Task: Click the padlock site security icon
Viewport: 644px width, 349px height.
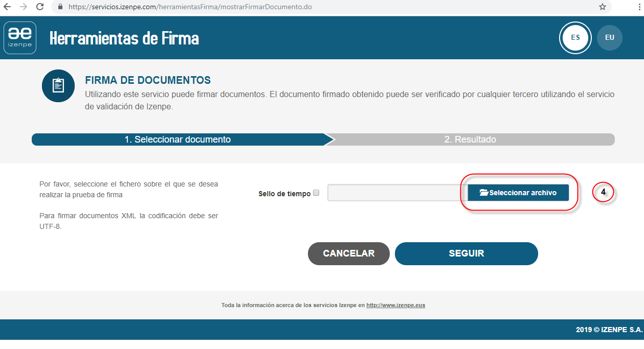Action: coord(60,7)
